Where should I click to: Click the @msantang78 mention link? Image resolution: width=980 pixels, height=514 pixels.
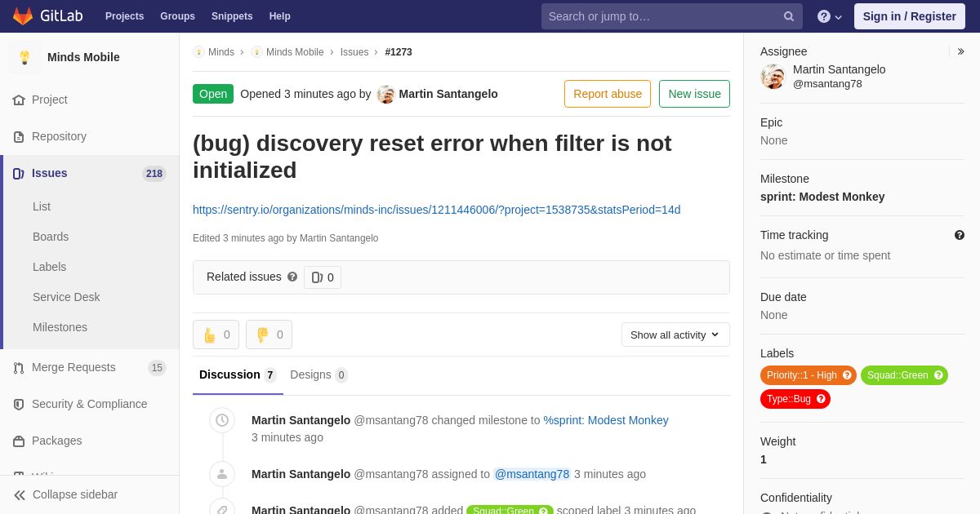(532, 474)
